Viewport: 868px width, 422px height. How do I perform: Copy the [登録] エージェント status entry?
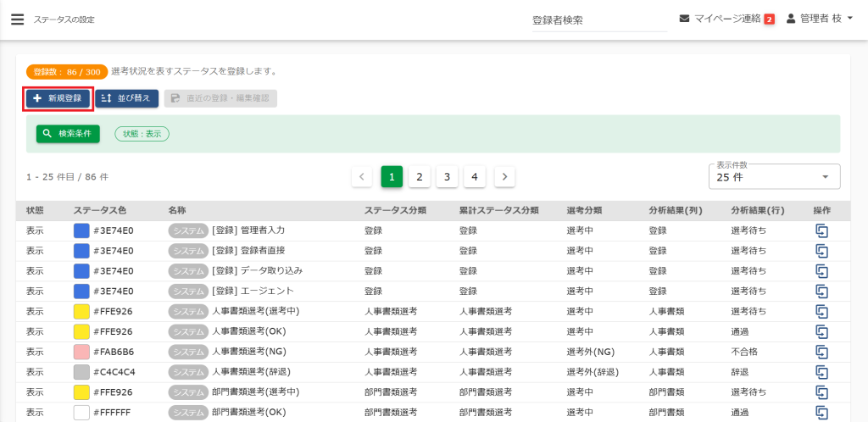click(x=821, y=292)
